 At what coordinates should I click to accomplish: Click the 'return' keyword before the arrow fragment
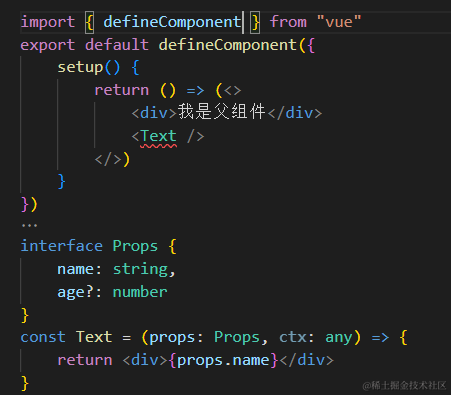[121, 90]
